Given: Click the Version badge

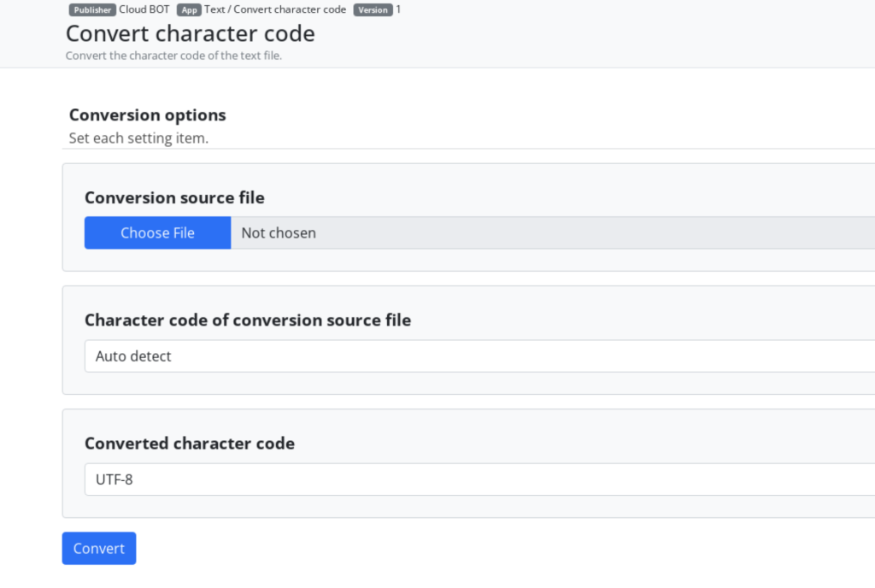Looking at the screenshot, I should 373,10.
